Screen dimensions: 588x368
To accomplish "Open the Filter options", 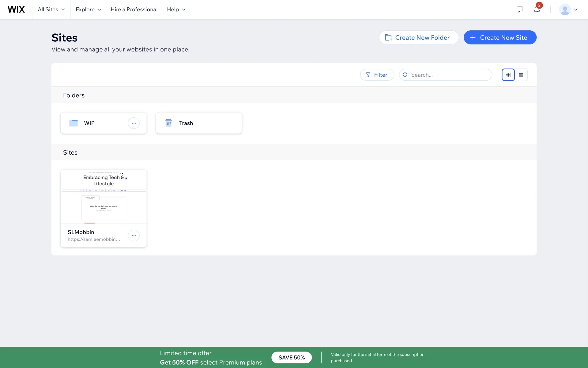I will pyautogui.click(x=377, y=75).
